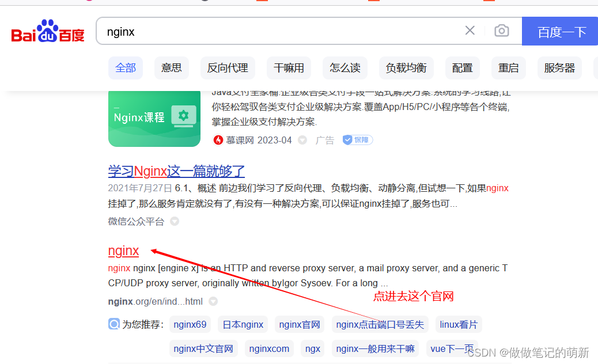Select the 怎么读 filter tab
Viewport: 598px width, 364px height.
345,68
